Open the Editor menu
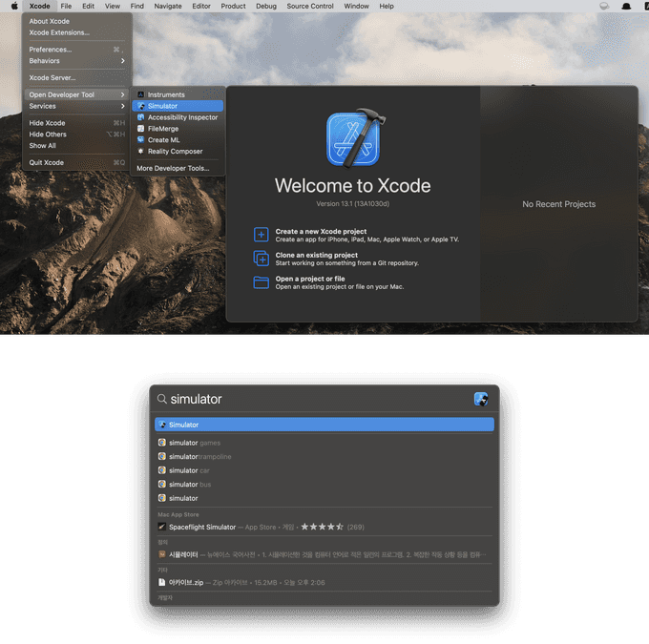Image resolution: width=649 pixels, height=644 pixels. 201,6
